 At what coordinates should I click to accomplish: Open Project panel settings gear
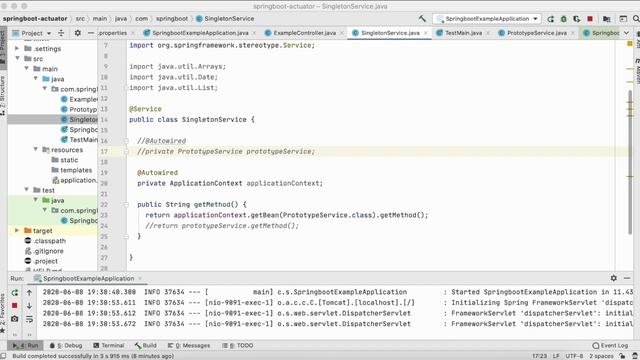[x=78, y=33]
